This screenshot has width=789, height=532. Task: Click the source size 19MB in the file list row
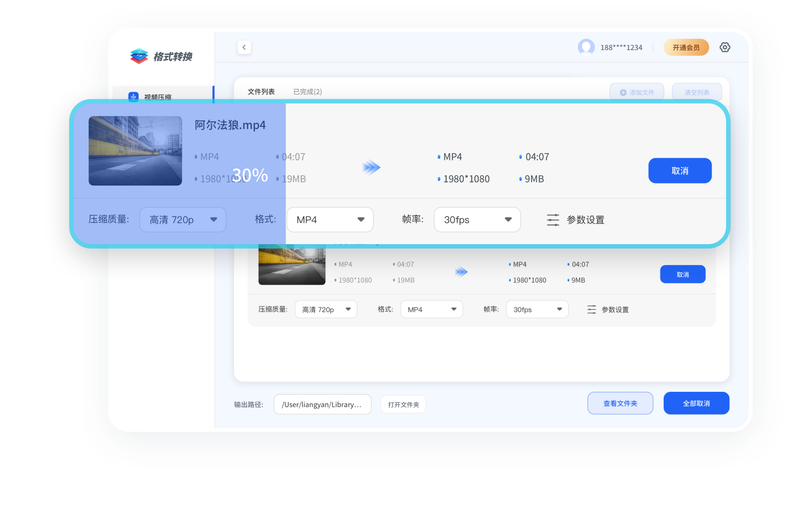406,280
